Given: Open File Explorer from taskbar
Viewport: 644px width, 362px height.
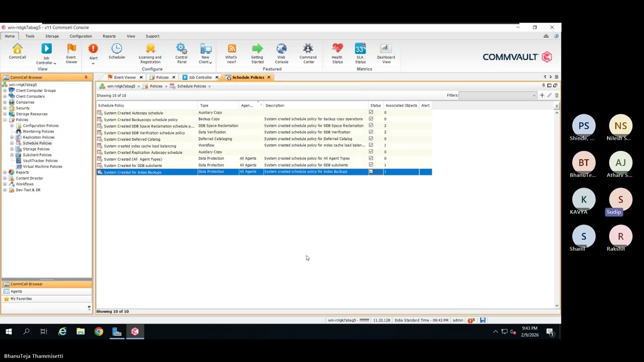Looking at the screenshot, I should tap(80, 331).
